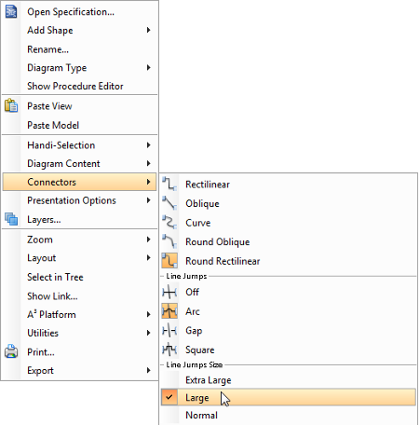This screenshot has width=419, height=425.
Task: Toggle the checkmark next to Large
Action: (x=169, y=397)
